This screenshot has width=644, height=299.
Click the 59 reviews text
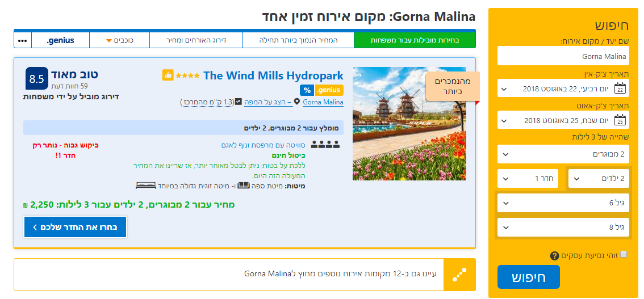click(x=69, y=86)
